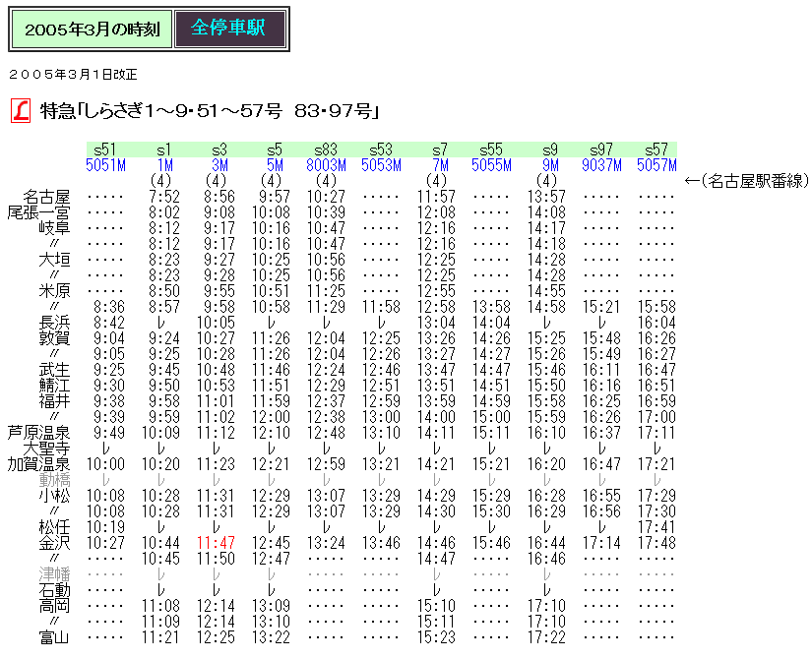The width and height of the screenshot is (812, 659).
Task: Click station name 松任
Action: pos(54,527)
